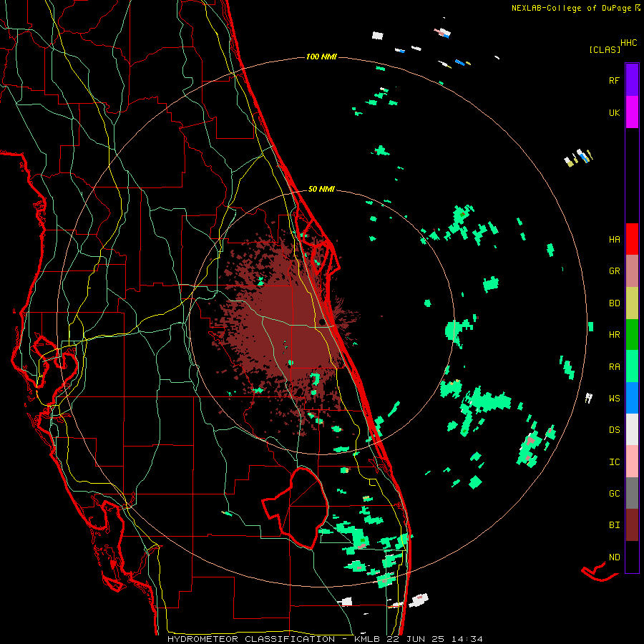Click the large brown biological echo blob
The image size is (644, 644).
pyautogui.click(x=283, y=328)
